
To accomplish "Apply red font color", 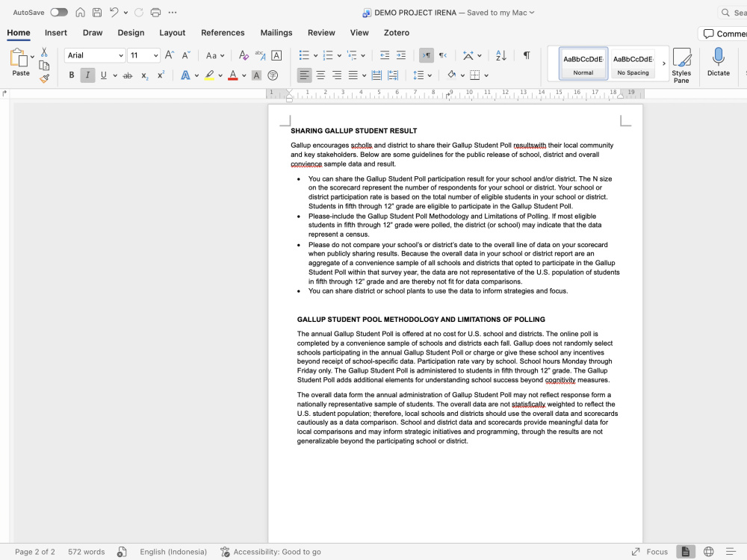I will 233,75.
